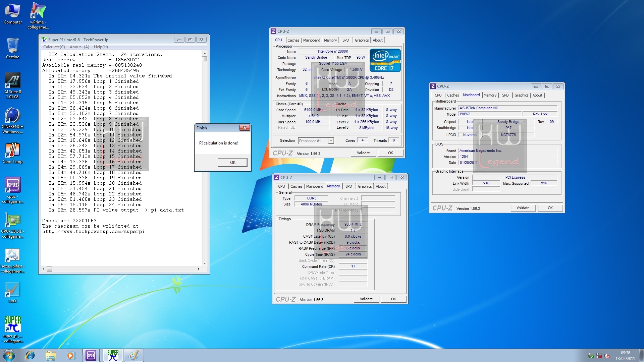The width and height of the screenshot is (644, 362).
Task: Switch to SPD tab in Memory CPU-Z window
Action: click(x=348, y=186)
